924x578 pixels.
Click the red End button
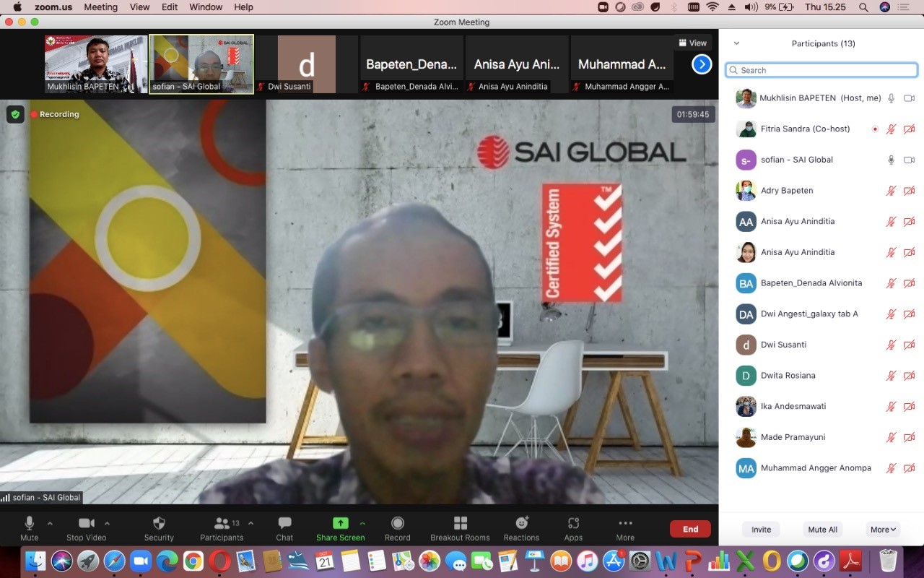click(690, 529)
